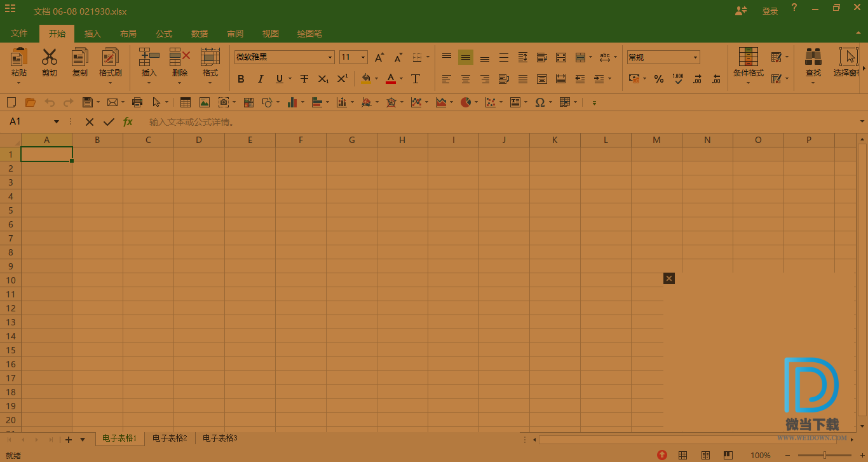Click the Paste (粘贴) clipboard icon

(x=19, y=57)
